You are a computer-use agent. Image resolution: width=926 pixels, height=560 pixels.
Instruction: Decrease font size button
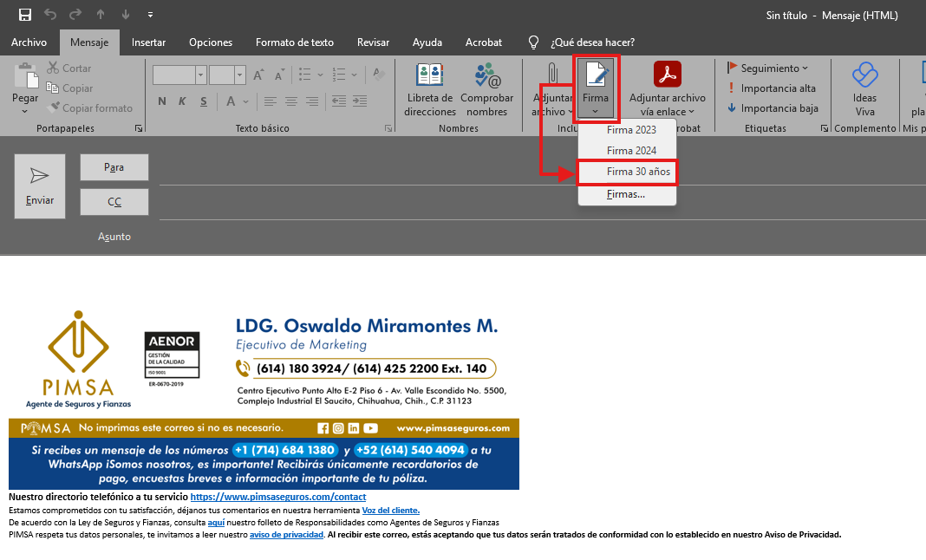pyautogui.click(x=279, y=75)
